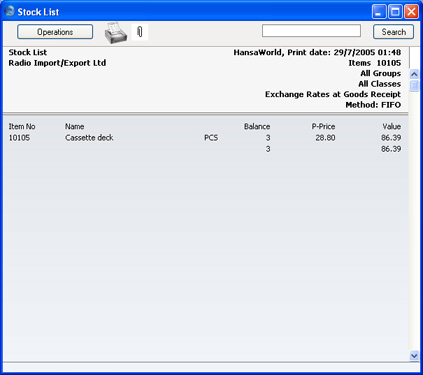Minimize the Stock List window

(x=379, y=12)
